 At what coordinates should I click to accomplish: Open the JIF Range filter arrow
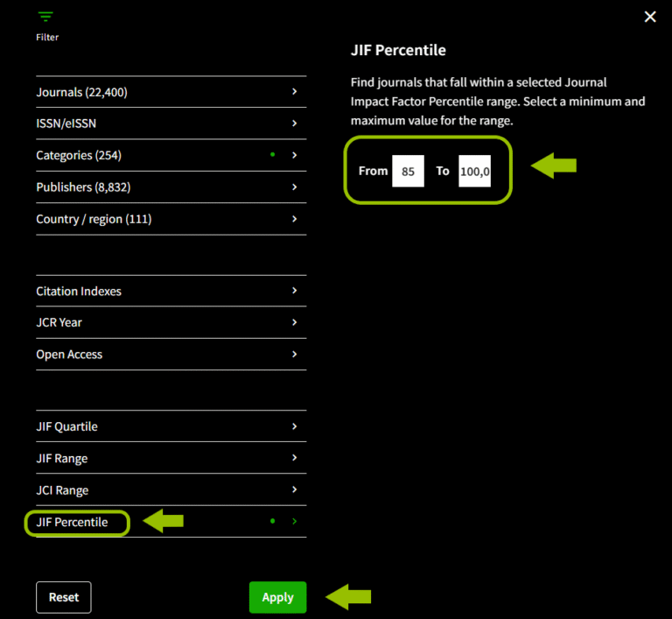294,458
